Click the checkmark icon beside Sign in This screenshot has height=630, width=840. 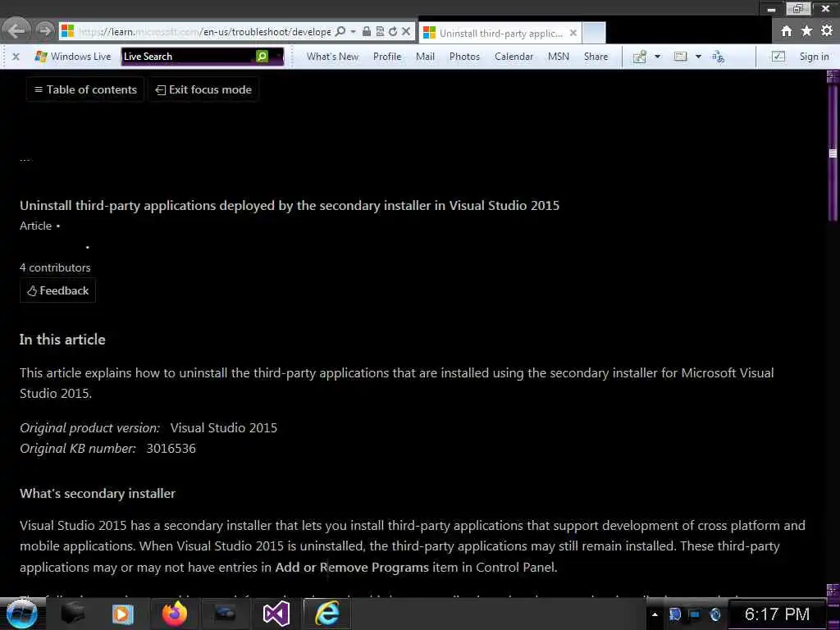click(778, 57)
